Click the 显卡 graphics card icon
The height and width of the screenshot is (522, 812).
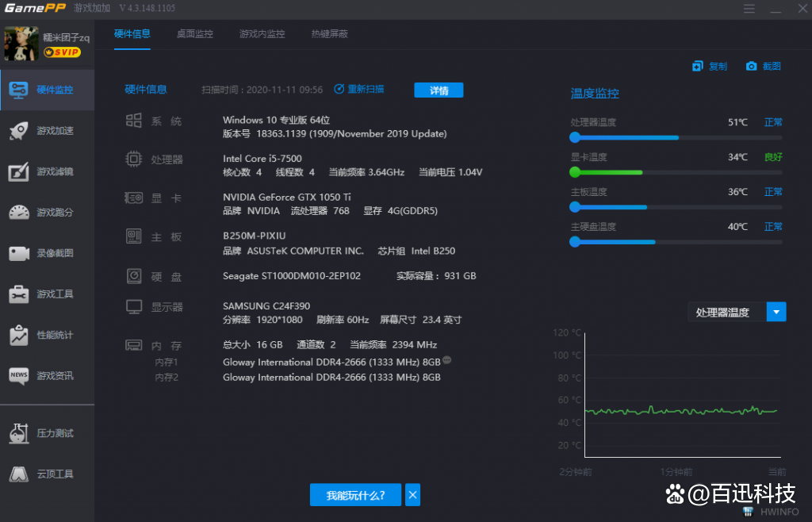(133, 198)
